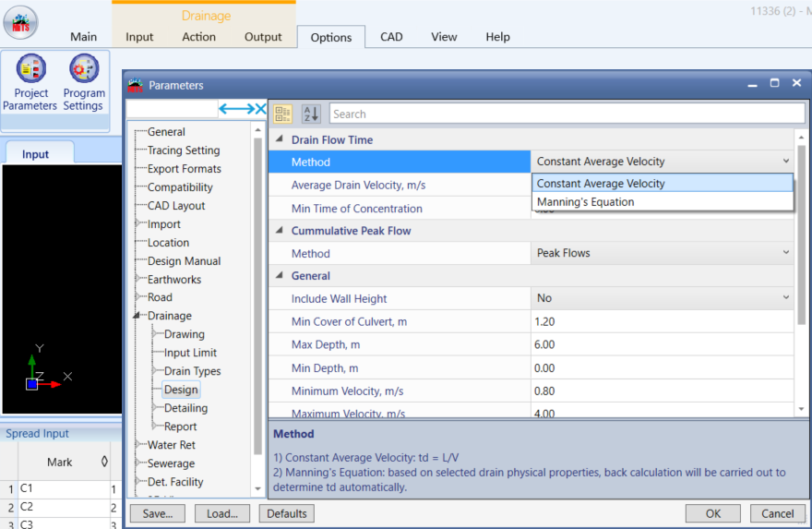Clear the tree filter with the X icon
This screenshot has width=812, height=529.
[260, 109]
